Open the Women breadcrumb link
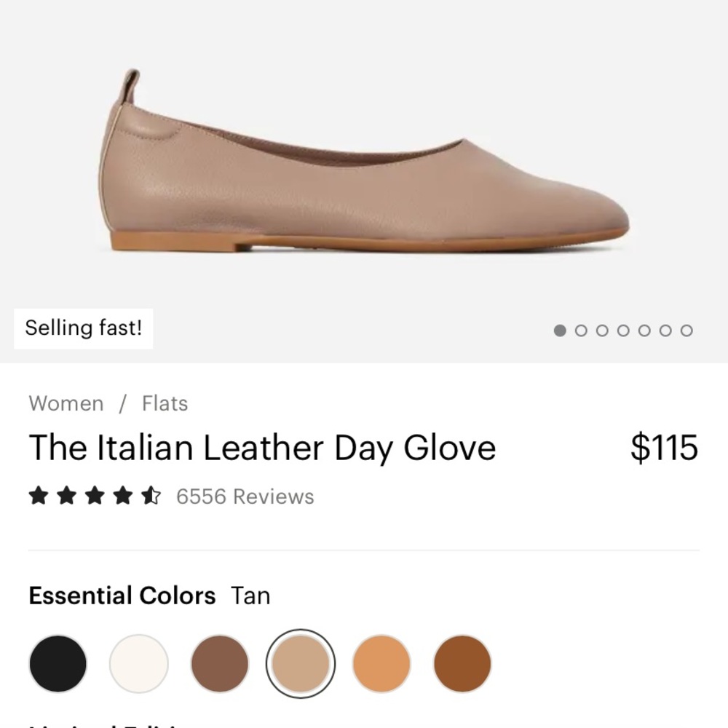 click(x=66, y=403)
